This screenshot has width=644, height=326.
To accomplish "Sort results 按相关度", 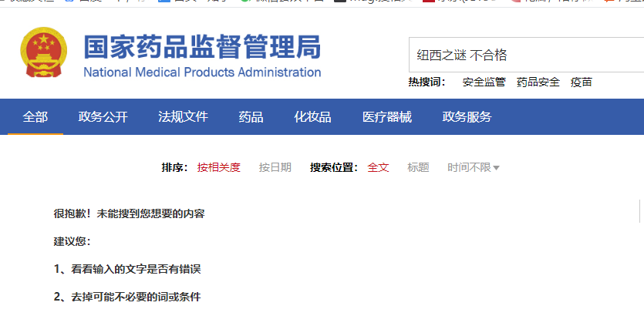I will [x=218, y=167].
